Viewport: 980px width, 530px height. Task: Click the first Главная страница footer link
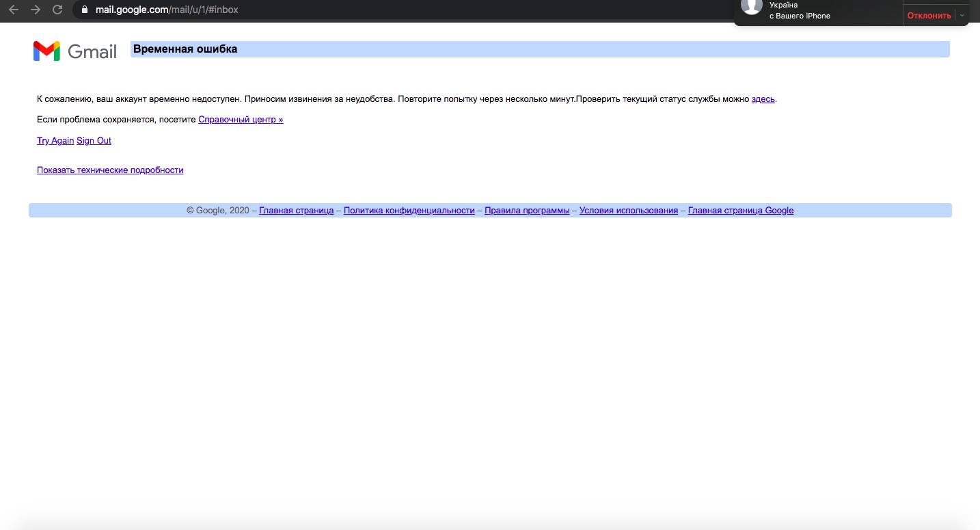pos(296,211)
